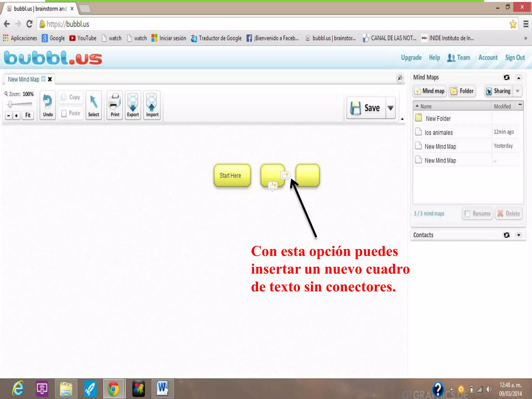Collapse the Mind Maps panel

[x=519, y=78]
